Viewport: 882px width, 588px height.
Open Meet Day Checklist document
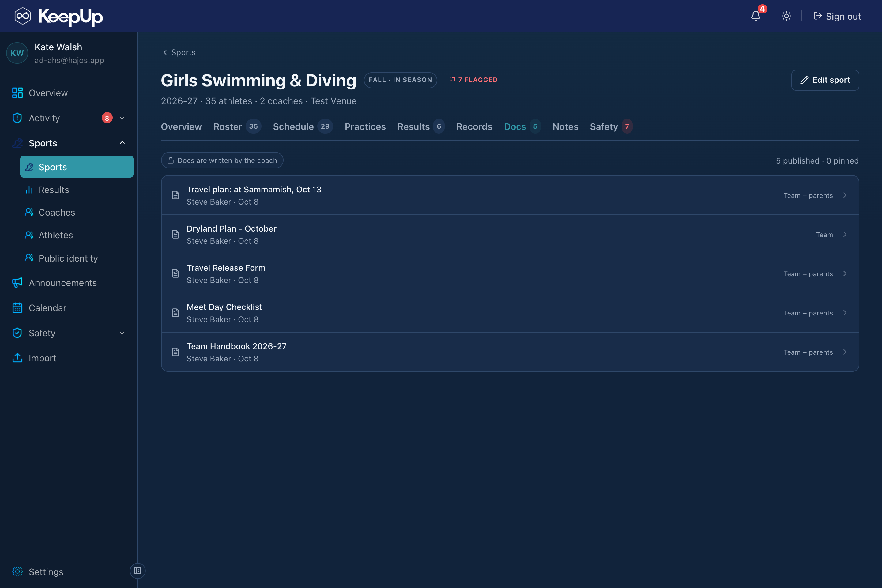point(510,313)
